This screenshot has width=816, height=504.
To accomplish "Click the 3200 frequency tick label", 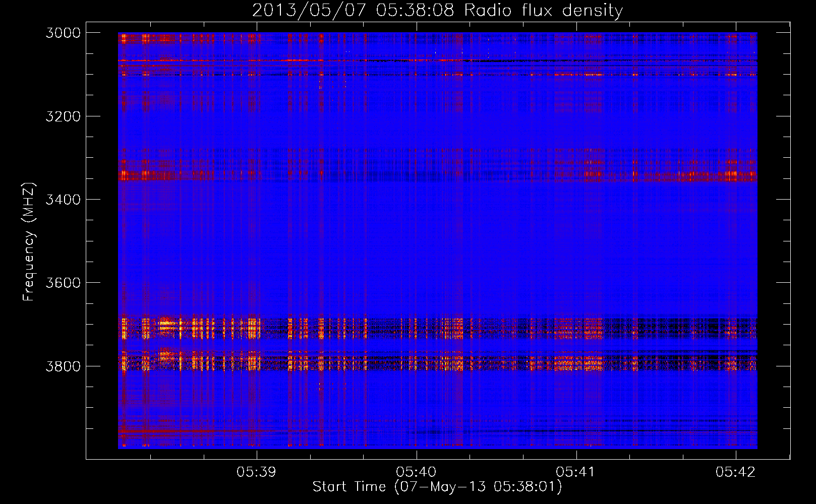I will (x=63, y=116).
